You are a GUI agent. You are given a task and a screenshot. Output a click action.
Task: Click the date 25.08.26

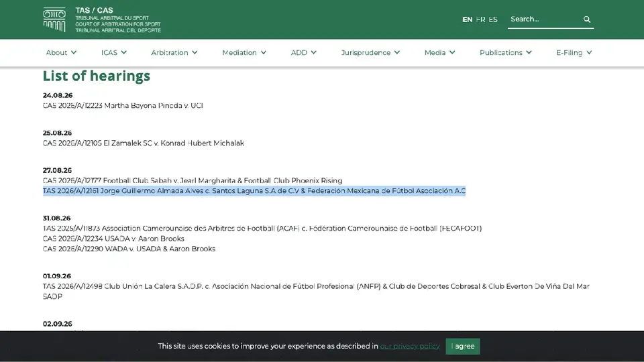(57, 133)
